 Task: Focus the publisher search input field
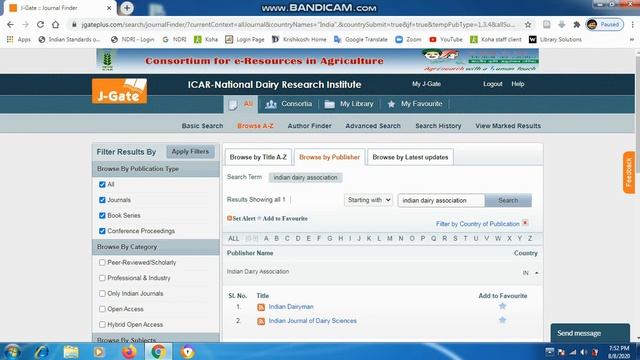(441, 200)
